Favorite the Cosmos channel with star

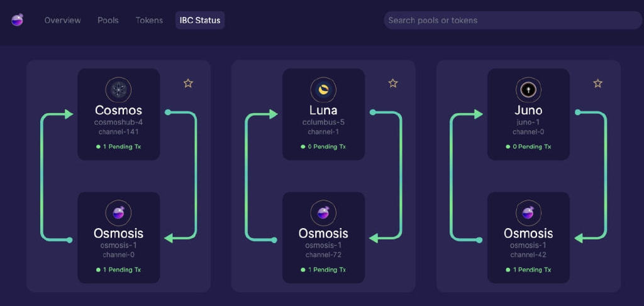point(188,84)
